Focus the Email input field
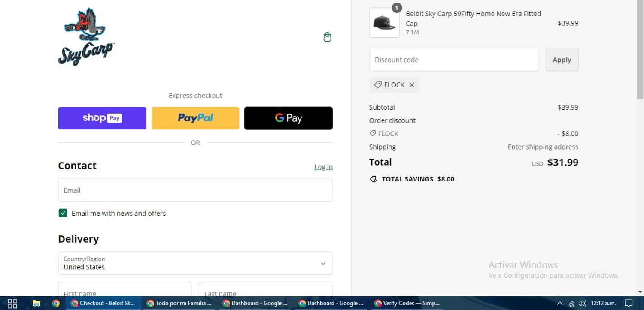This screenshot has height=310, width=644. 195,190
